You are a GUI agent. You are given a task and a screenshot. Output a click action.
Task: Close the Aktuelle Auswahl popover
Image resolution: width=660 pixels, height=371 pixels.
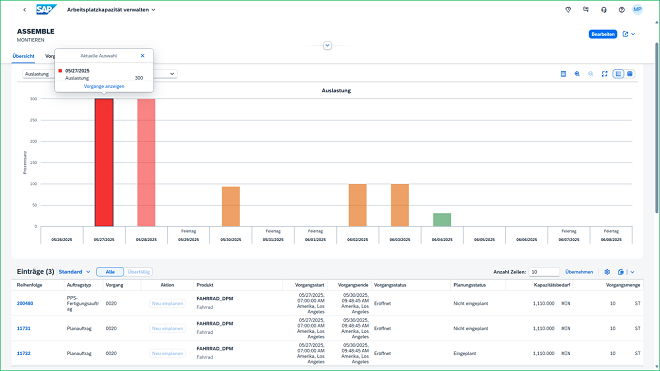tap(142, 56)
